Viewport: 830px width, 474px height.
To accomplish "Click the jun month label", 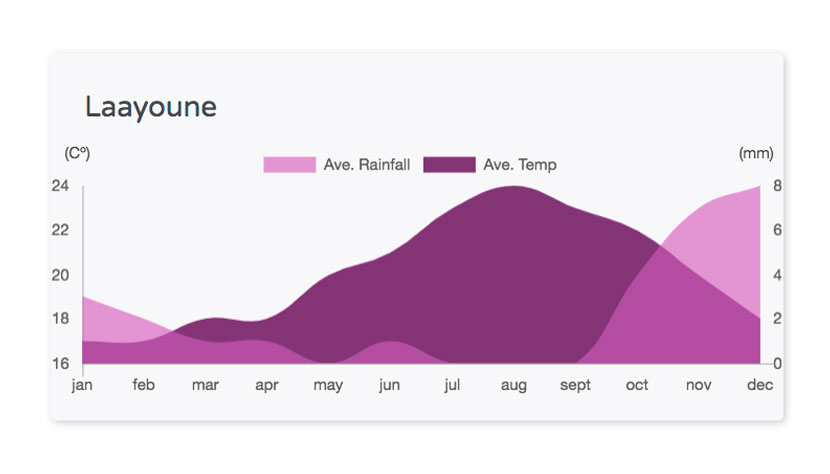I will point(390,385).
